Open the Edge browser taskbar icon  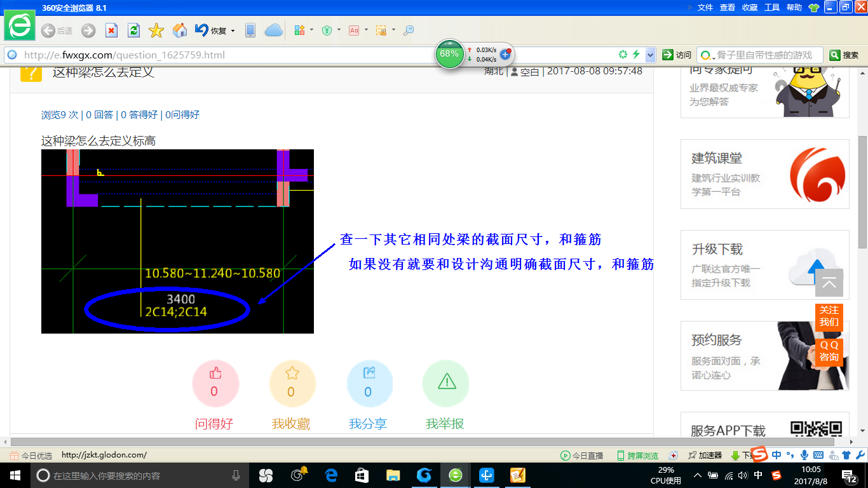pos(330,475)
